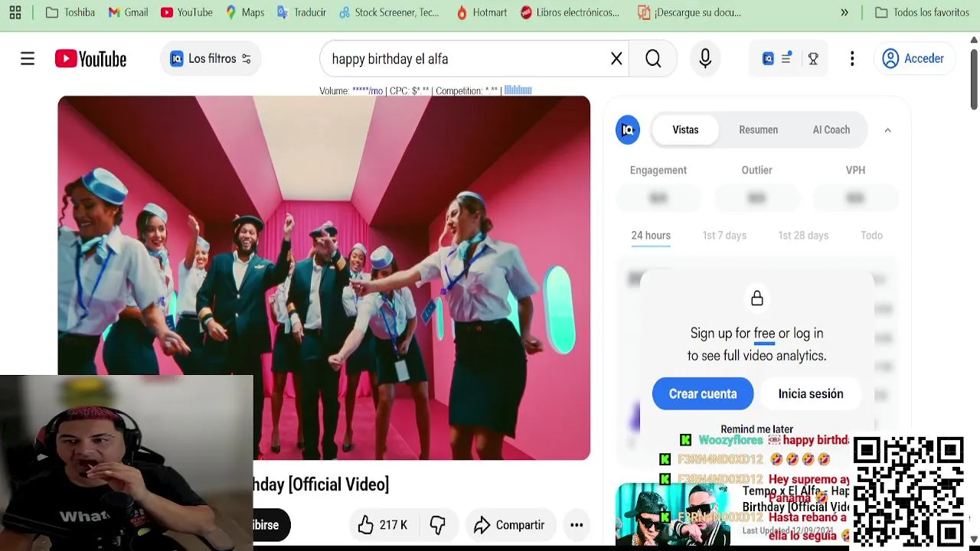Click the Inicia sesión button

coord(811,394)
